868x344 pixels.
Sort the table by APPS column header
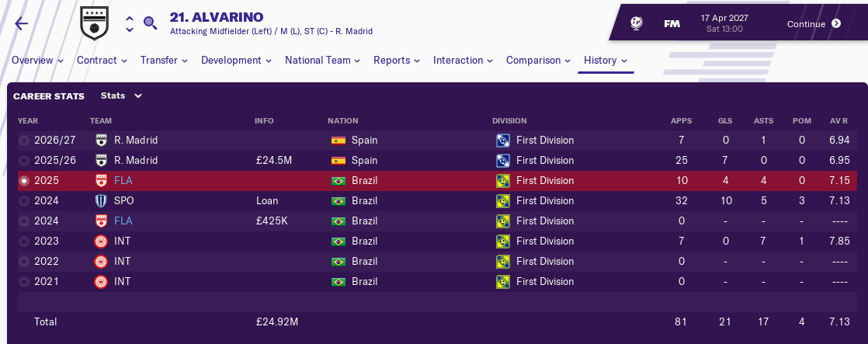[x=682, y=121]
